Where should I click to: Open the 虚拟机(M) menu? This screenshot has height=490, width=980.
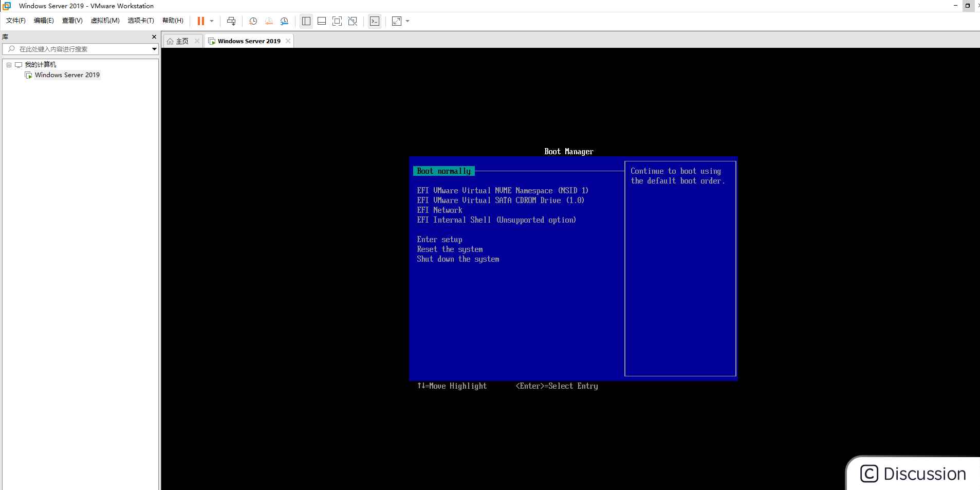105,20
